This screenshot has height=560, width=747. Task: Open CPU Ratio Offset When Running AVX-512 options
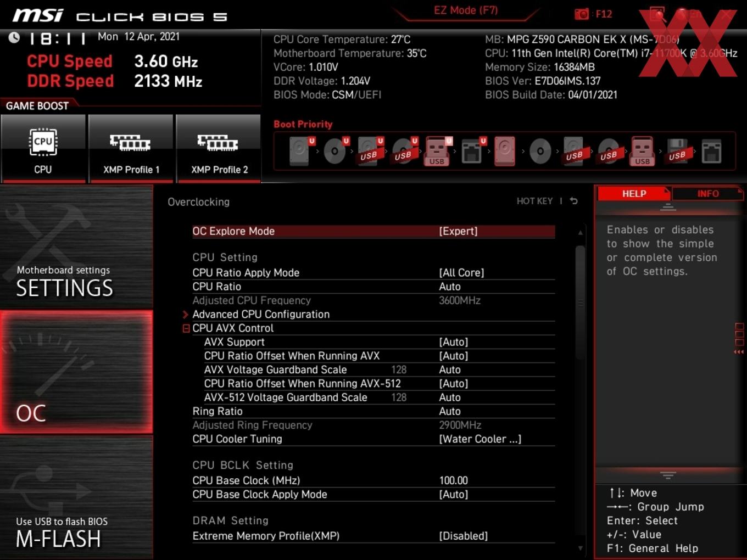pyautogui.click(x=454, y=383)
